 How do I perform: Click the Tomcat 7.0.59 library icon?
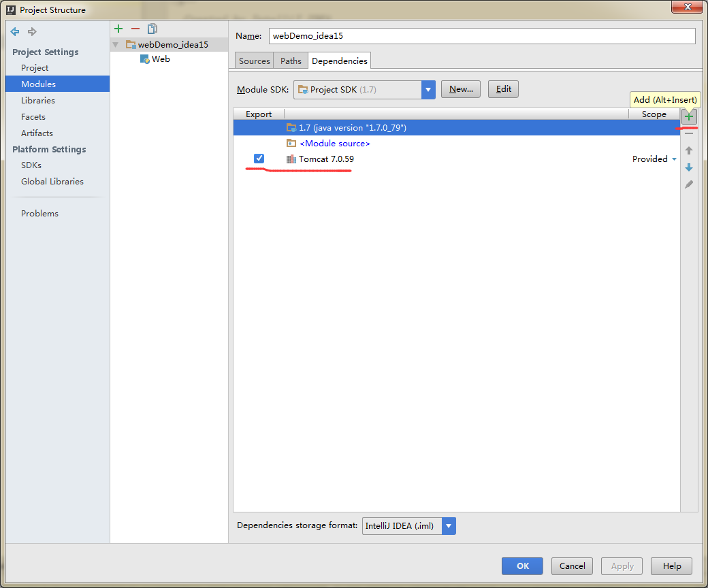291,159
